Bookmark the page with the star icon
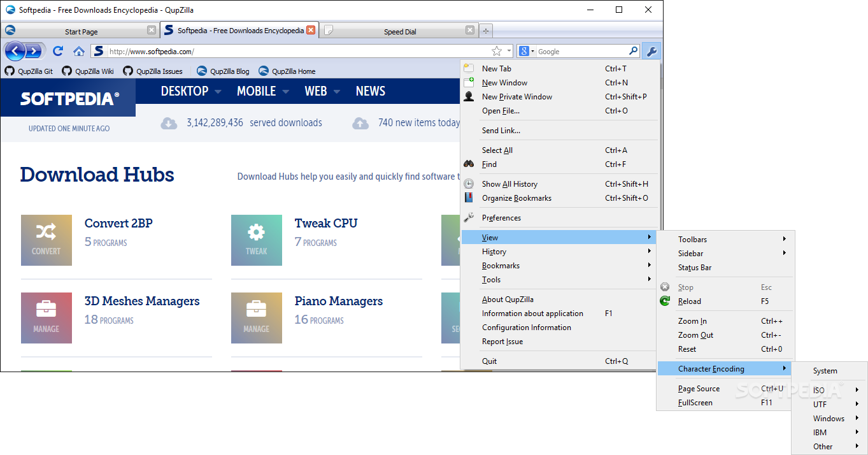868x455 pixels. click(497, 51)
